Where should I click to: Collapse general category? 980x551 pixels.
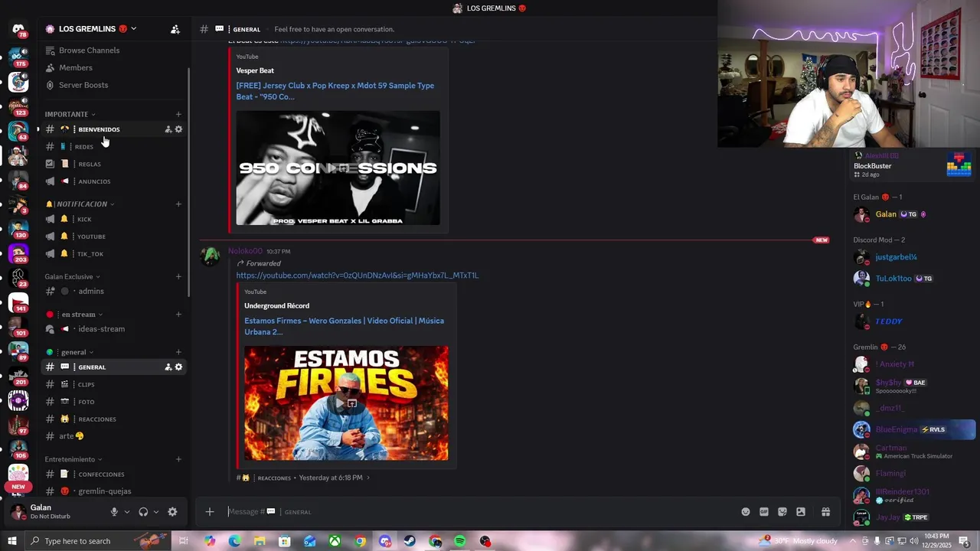70,352
